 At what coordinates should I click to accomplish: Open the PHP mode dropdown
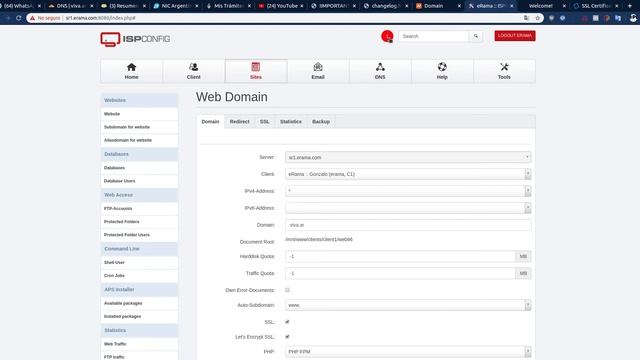408,351
